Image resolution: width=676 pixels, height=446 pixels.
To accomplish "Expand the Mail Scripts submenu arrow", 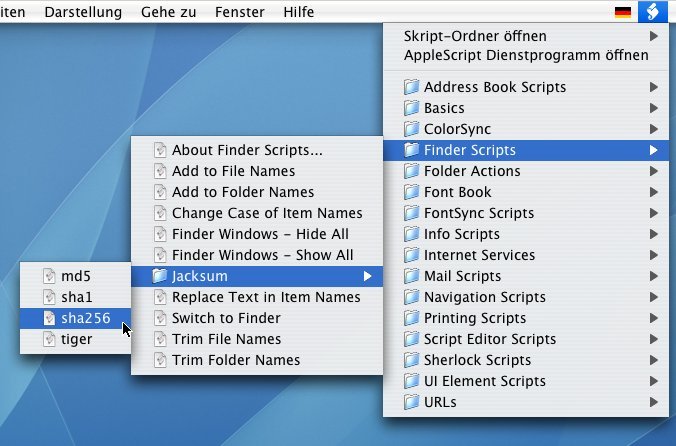I will pyautogui.click(x=654, y=276).
